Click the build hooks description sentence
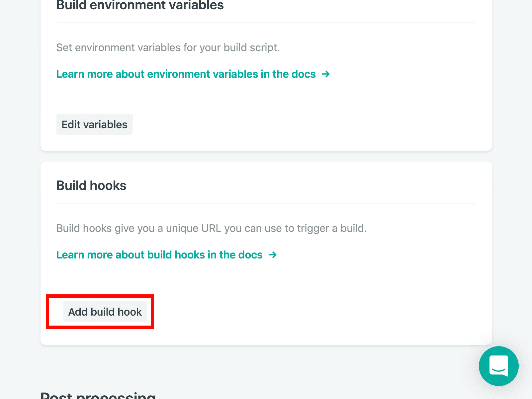532x399 pixels. pyautogui.click(x=211, y=228)
